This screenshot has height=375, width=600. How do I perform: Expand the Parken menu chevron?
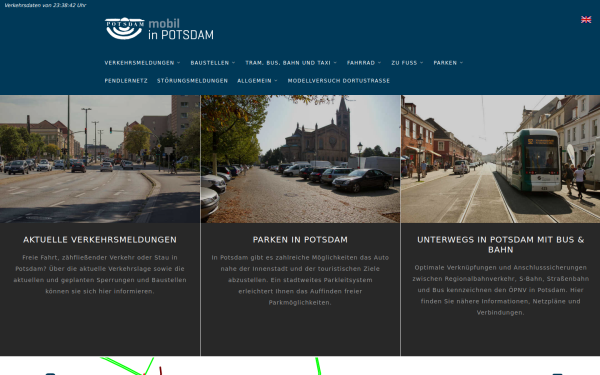pos(461,63)
